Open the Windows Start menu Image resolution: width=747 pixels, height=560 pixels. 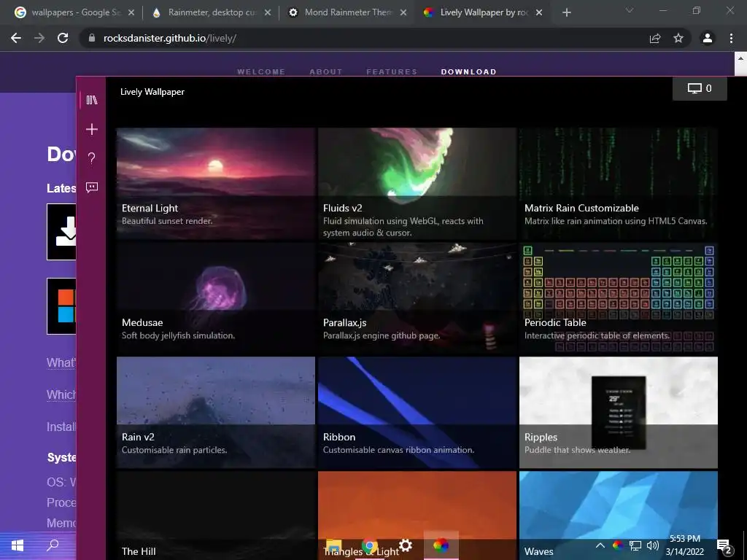pos(18,545)
